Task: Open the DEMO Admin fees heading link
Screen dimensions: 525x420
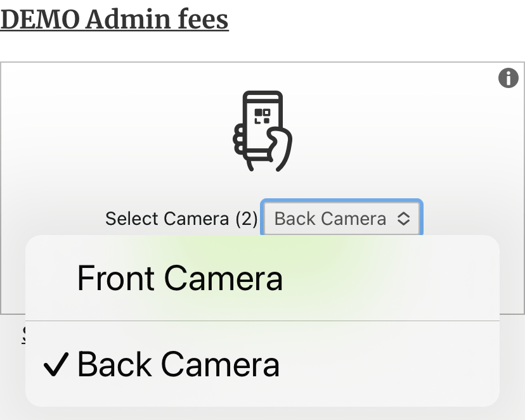Action: click(x=114, y=19)
